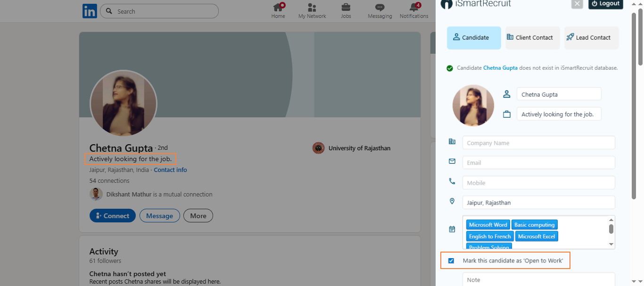Click the LinkedIn logo icon
The image size is (644, 286).
pyautogui.click(x=90, y=11)
